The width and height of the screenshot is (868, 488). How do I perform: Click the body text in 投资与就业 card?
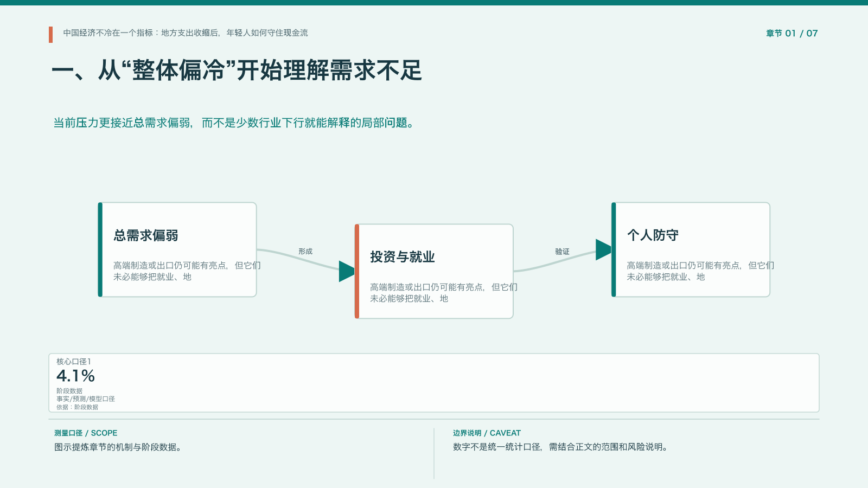443,293
